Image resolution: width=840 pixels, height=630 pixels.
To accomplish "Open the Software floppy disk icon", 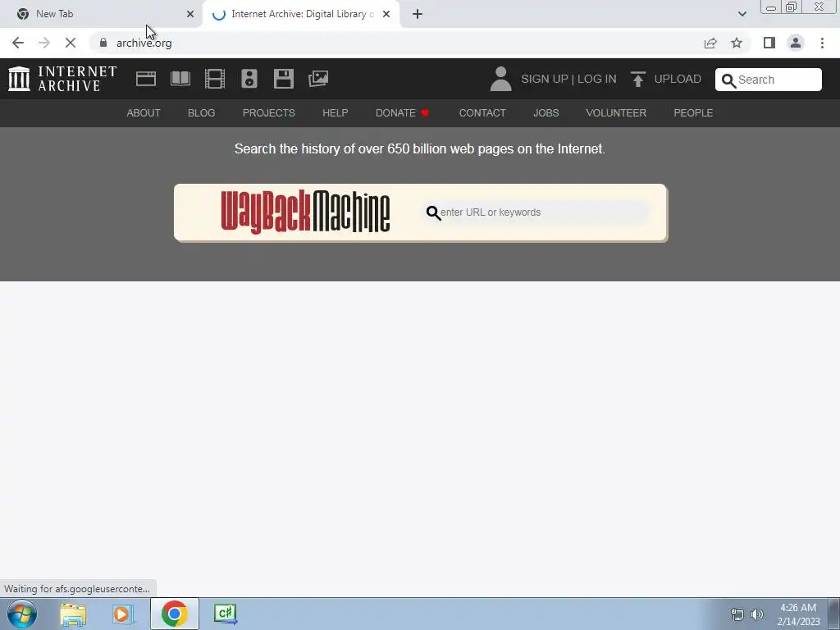I will point(283,79).
